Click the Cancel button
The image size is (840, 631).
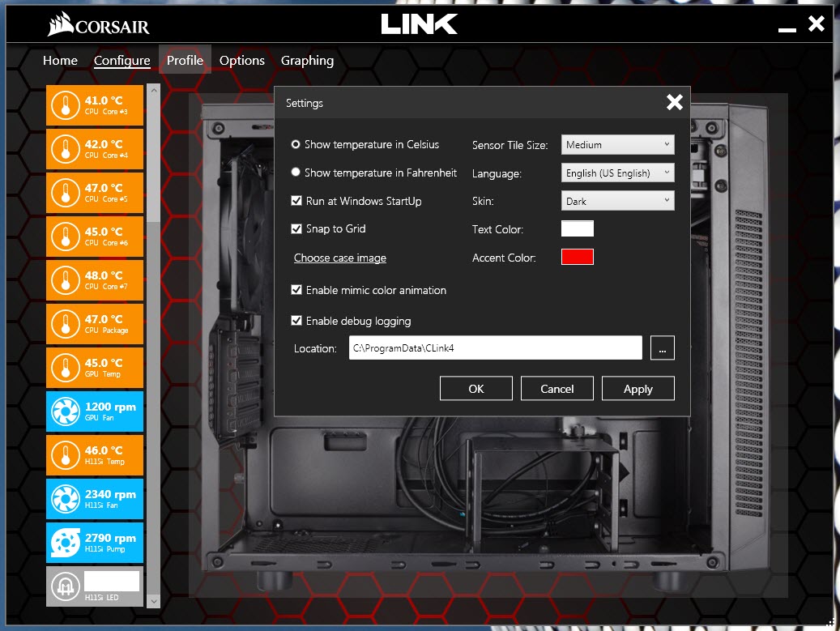point(557,388)
